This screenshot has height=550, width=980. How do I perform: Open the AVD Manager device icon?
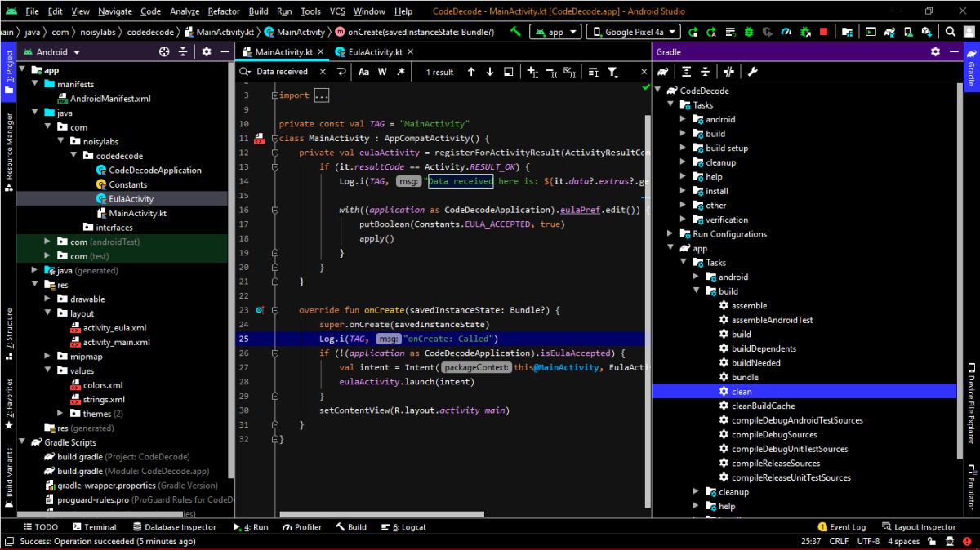coord(908,32)
